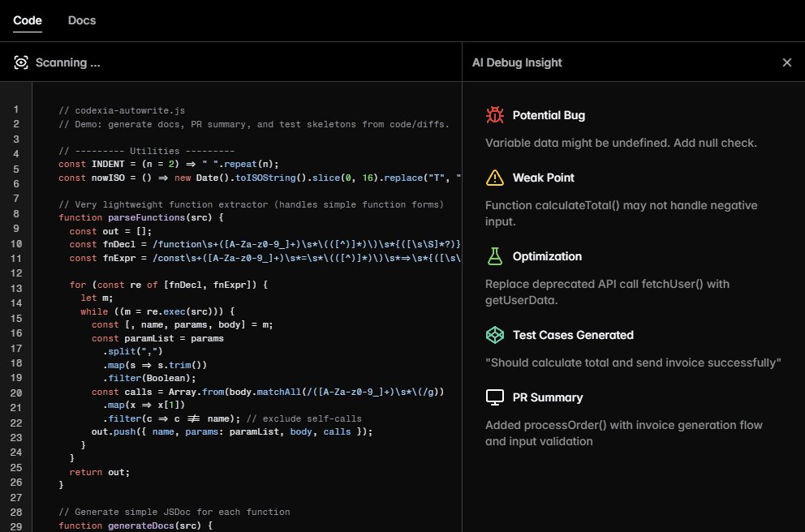Click the 'const nowISO' code line

pyautogui.click(x=260, y=178)
